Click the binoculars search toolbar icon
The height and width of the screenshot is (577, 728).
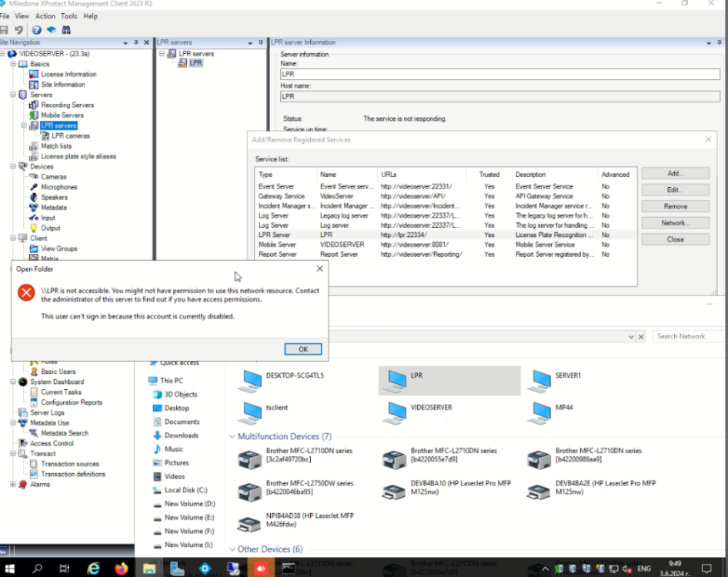coord(66,30)
